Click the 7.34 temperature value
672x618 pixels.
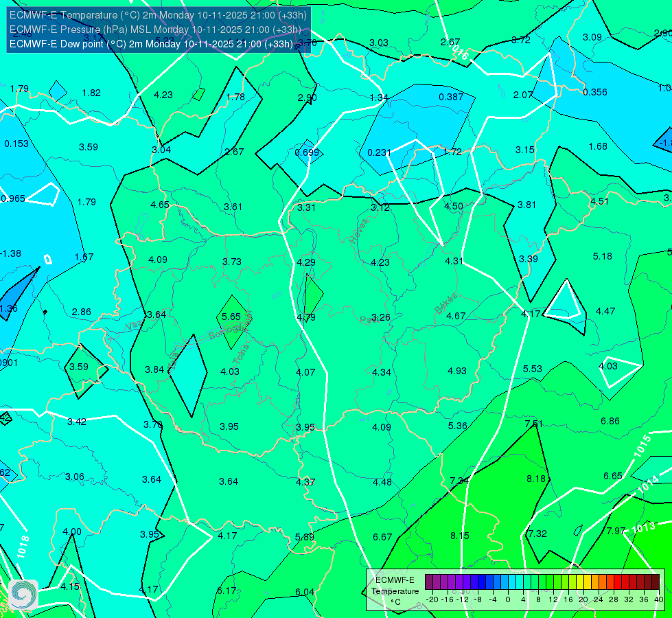tap(459, 481)
